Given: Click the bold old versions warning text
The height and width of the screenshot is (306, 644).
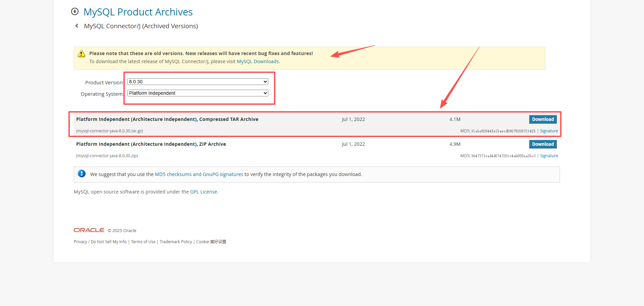Looking at the screenshot, I should (x=201, y=53).
